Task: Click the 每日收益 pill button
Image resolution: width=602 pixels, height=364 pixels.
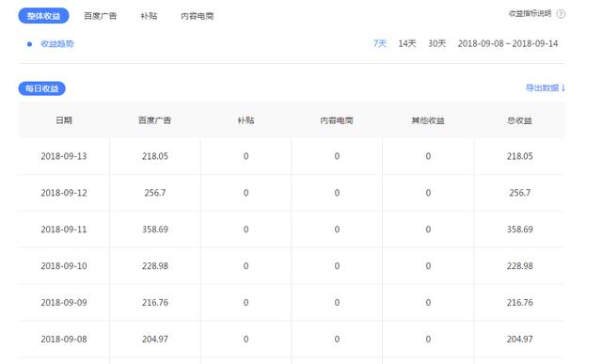Action: pos(41,88)
